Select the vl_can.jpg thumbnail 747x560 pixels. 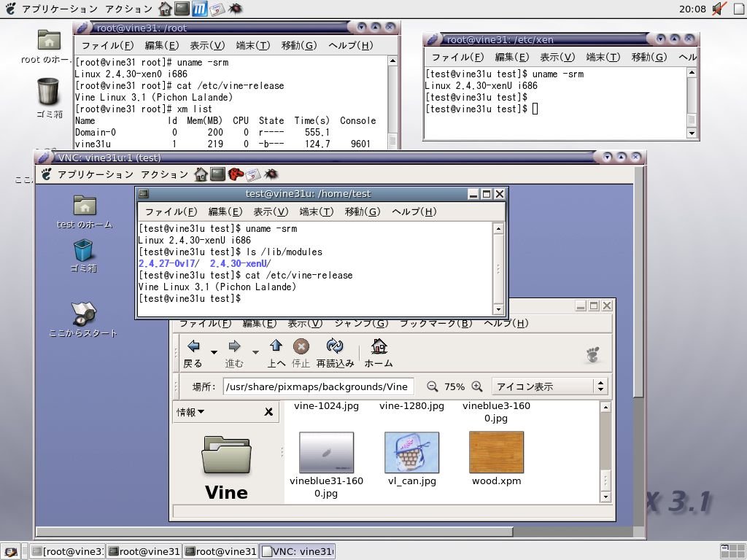411,452
